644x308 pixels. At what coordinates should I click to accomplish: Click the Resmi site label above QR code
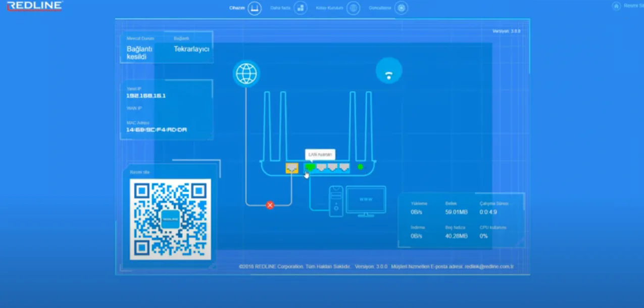coord(140,172)
